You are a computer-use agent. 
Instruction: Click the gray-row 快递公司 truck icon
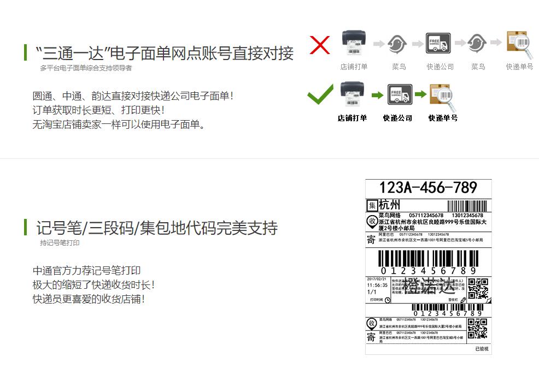pyautogui.click(x=438, y=43)
